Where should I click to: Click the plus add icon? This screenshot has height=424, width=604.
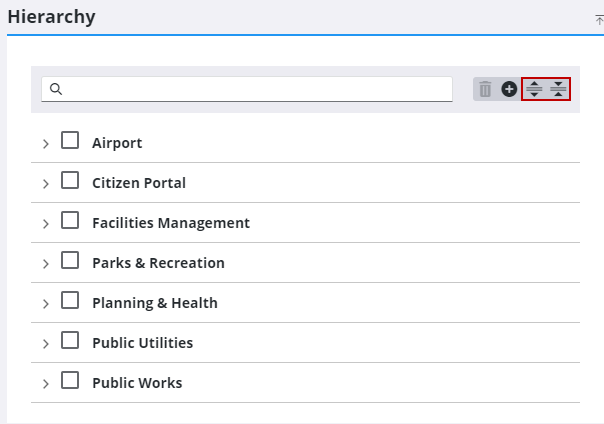coord(509,89)
